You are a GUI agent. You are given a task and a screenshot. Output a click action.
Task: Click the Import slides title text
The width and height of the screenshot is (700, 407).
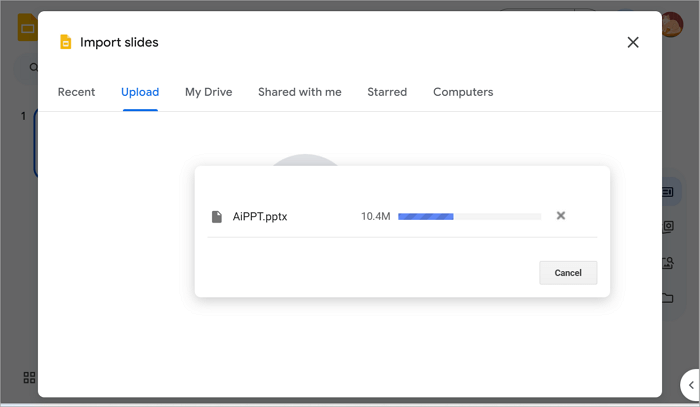119,42
